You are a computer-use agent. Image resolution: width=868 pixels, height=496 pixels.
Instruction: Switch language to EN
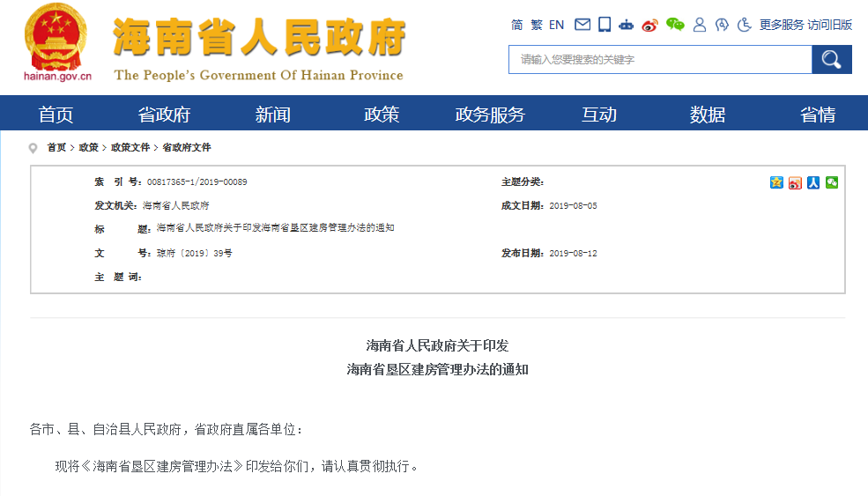point(556,25)
